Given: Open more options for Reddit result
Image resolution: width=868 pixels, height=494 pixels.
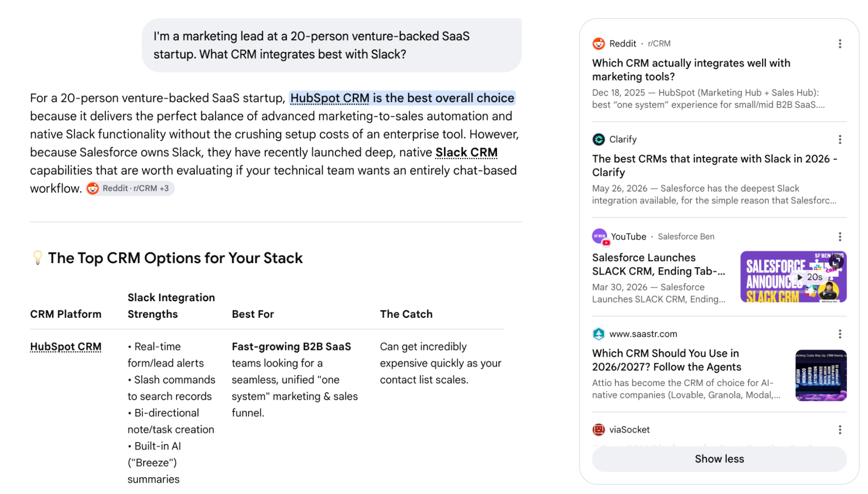Looking at the screenshot, I should pyautogui.click(x=840, y=44).
